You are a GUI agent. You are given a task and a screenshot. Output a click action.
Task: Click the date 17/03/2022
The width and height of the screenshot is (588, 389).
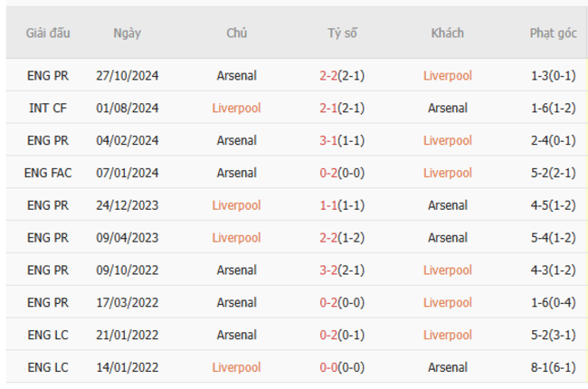(x=127, y=303)
